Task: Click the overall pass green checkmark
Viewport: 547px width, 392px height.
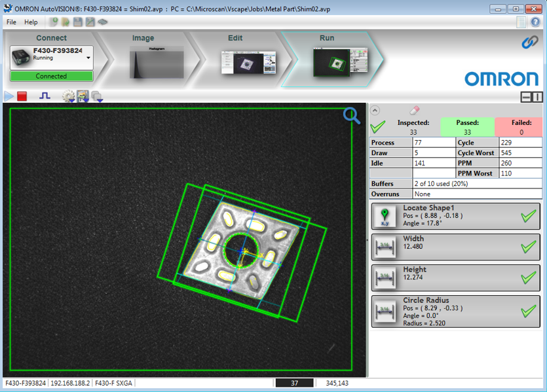Action: [378, 127]
